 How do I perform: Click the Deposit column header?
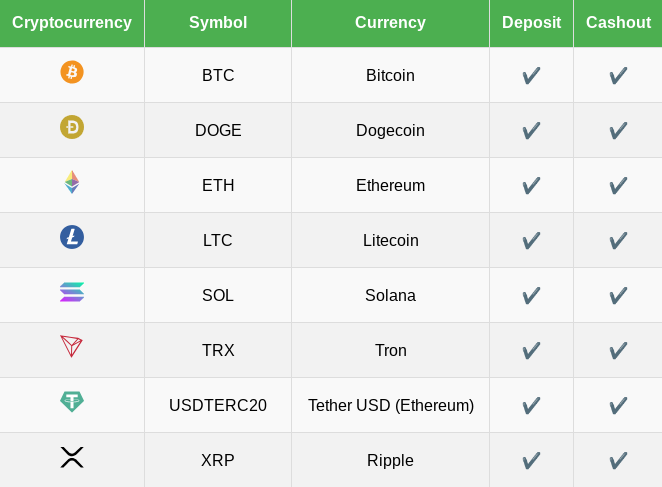[531, 22]
